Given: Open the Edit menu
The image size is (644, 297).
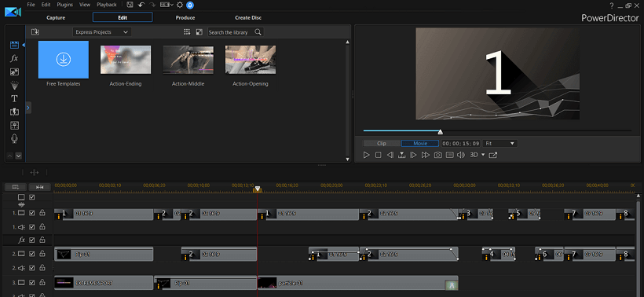Looking at the screenshot, I should pyautogui.click(x=46, y=5).
